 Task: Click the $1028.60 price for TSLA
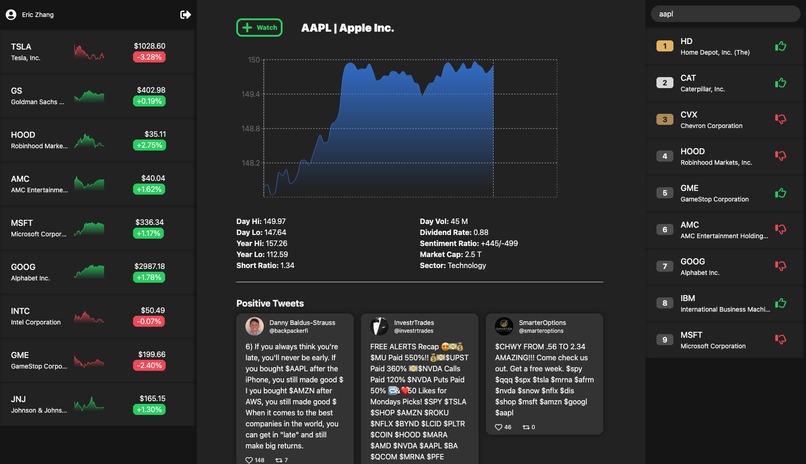(150, 46)
